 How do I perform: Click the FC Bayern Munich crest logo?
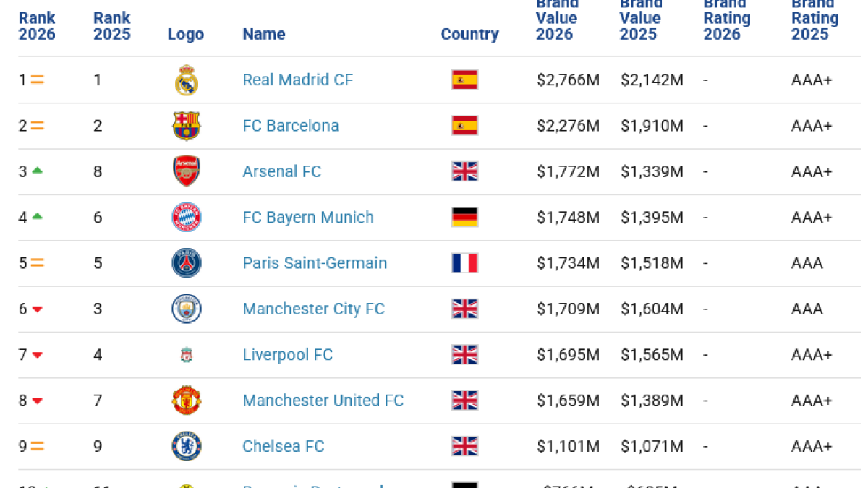187,217
